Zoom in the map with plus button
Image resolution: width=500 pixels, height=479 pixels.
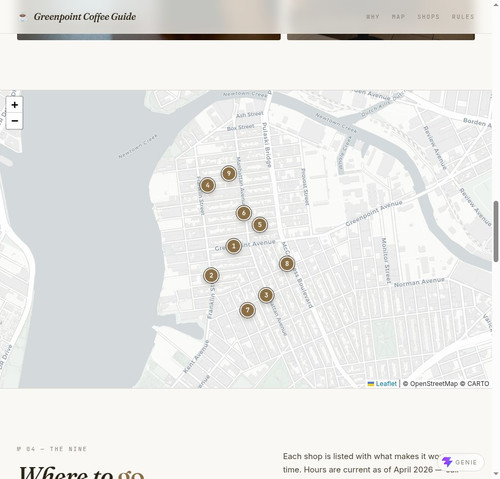[x=14, y=105]
